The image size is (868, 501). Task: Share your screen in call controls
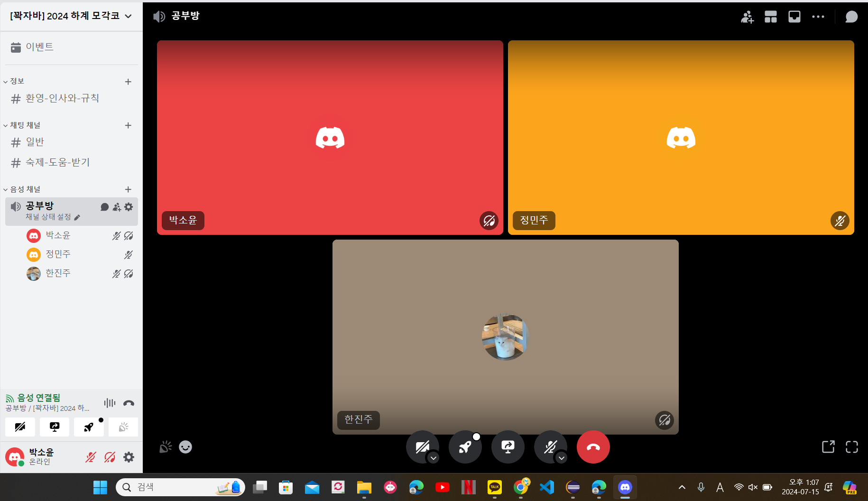tap(508, 447)
